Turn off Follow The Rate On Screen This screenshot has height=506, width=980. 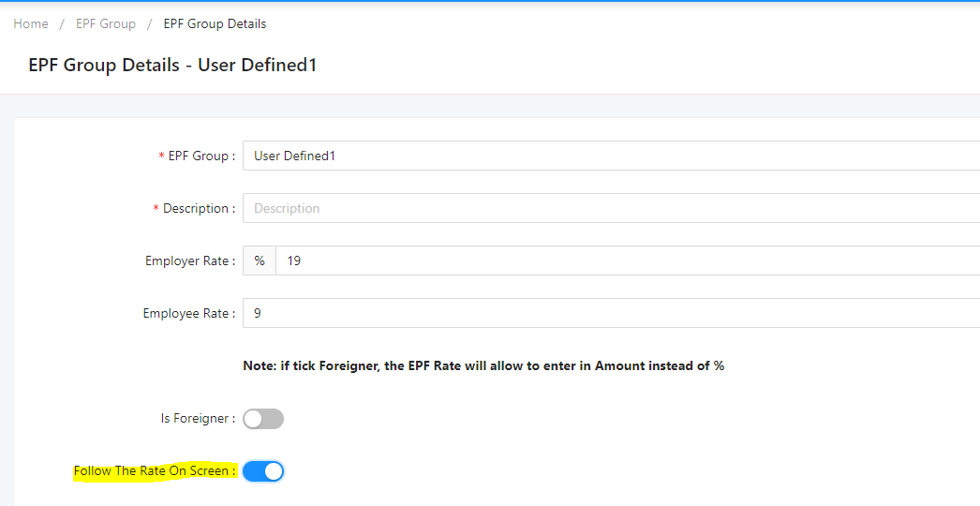263,471
